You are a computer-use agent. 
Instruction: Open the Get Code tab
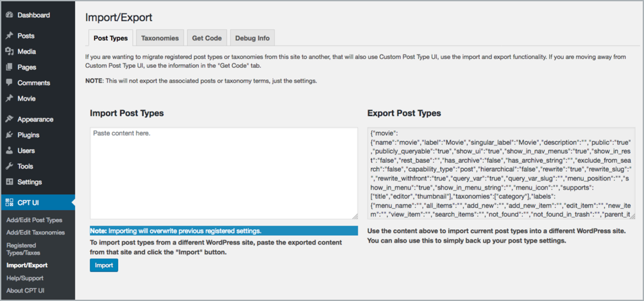(x=207, y=38)
